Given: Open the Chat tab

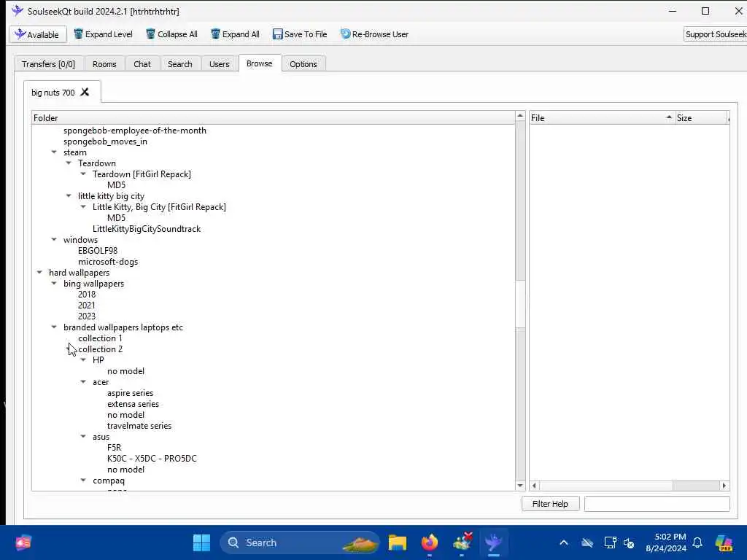Looking at the screenshot, I should click(142, 64).
